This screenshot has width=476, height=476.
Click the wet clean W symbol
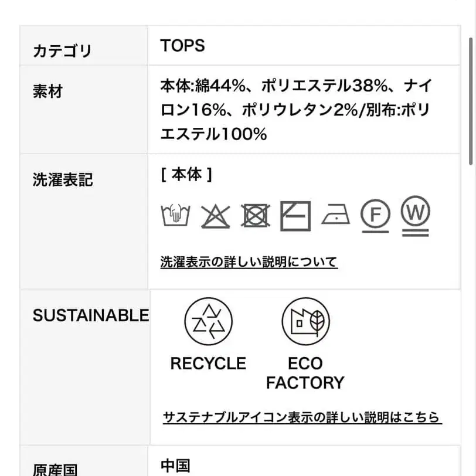click(x=415, y=215)
